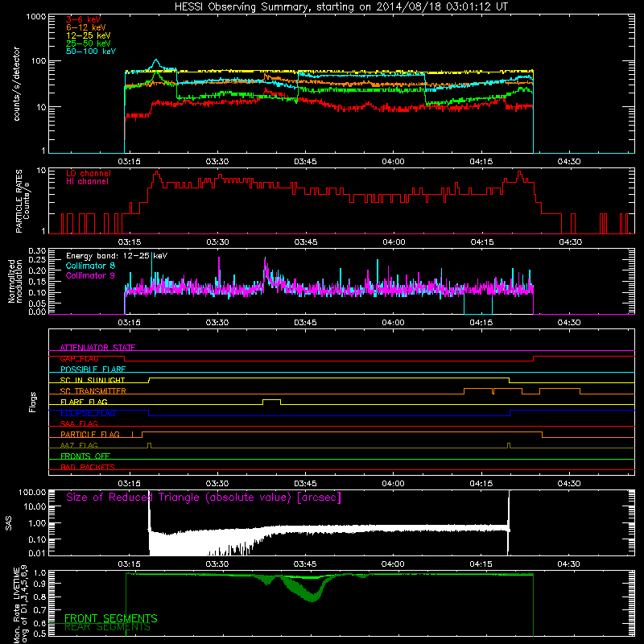
Task: Click the REAR SEGMENTS legend label
Action: [x=107, y=627]
